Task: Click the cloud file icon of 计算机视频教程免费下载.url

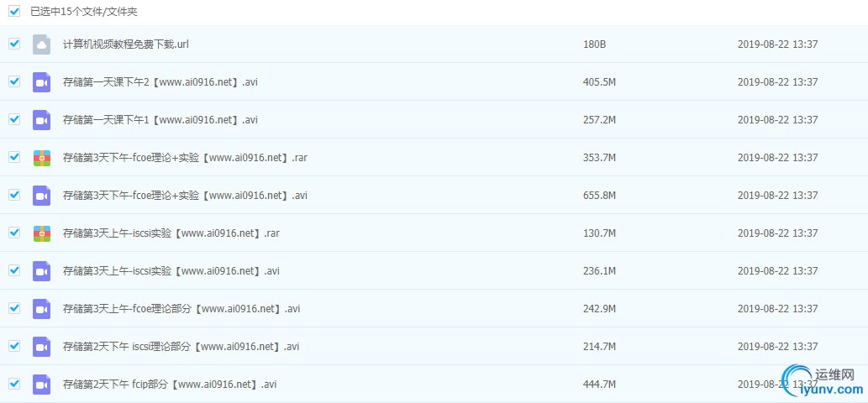Action: pos(41,44)
